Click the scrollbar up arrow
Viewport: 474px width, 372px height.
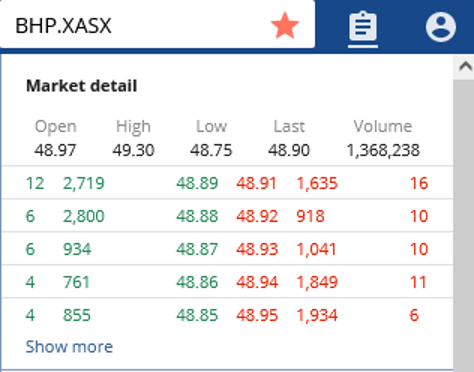click(465, 67)
